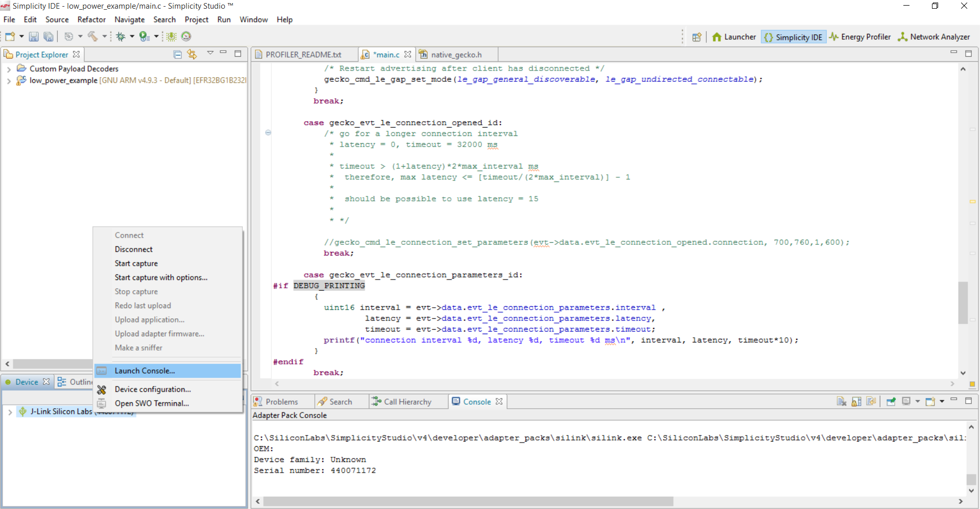
Task: Open the Debug dropdown arrow
Action: (132, 36)
